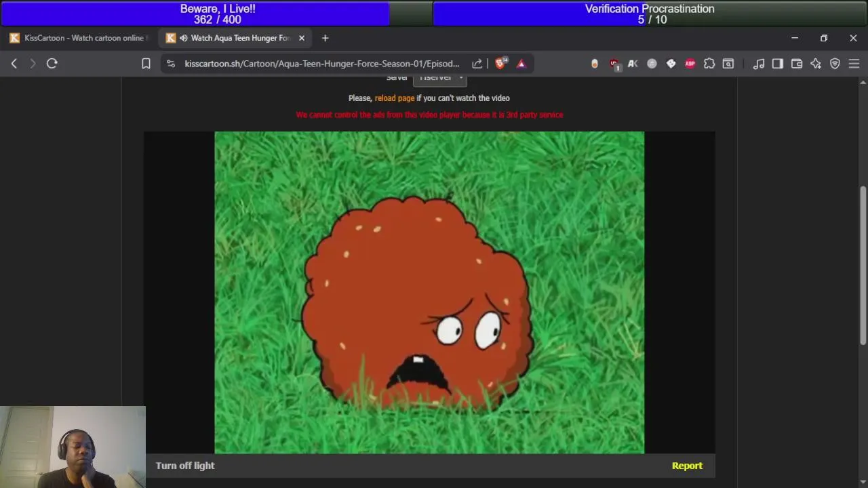Open a new tab

[x=325, y=38]
